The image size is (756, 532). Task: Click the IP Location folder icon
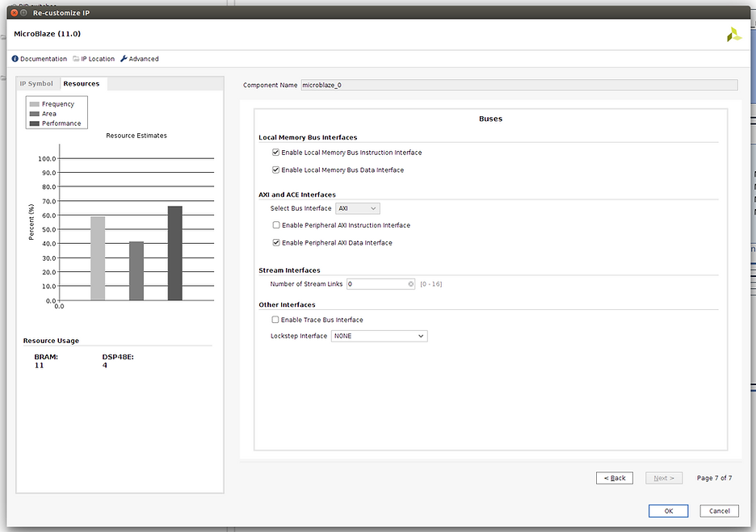76,59
